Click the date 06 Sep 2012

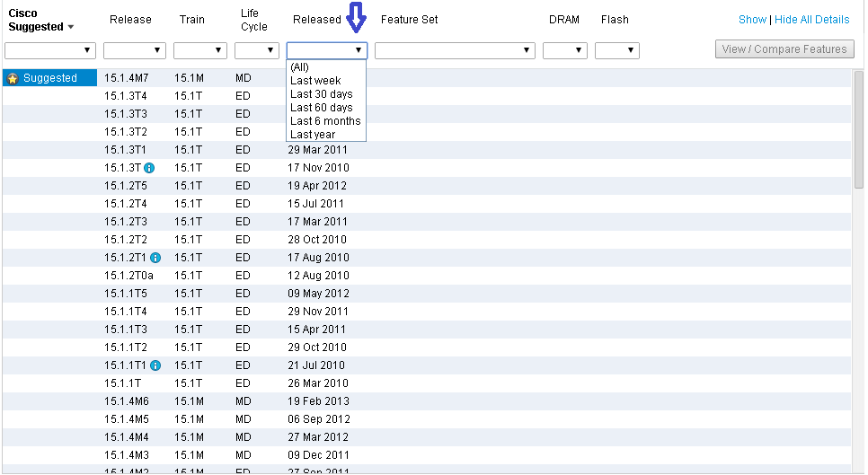click(319, 419)
